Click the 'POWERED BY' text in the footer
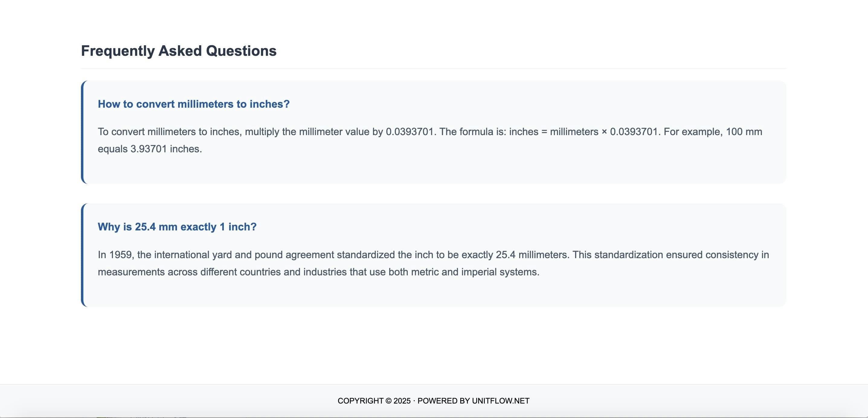This screenshot has width=868, height=418. (443, 401)
